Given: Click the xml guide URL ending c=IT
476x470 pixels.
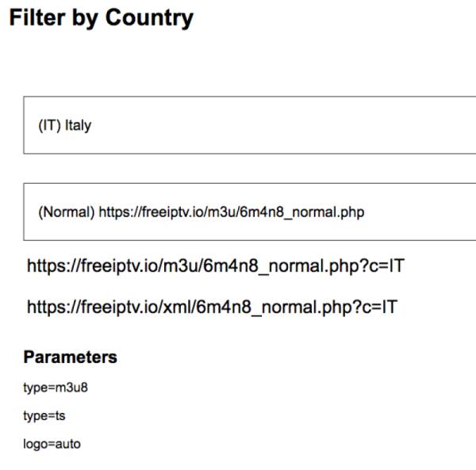Looking at the screenshot, I should [212, 307].
